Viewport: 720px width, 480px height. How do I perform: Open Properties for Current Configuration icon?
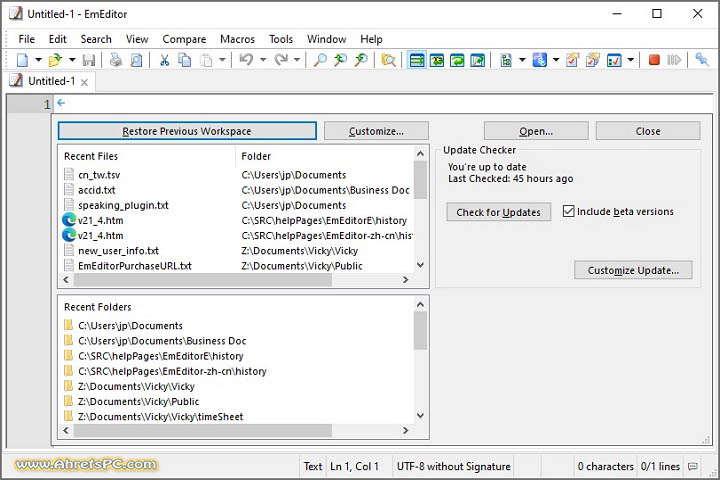pyautogui.click(x=572, y=60)
